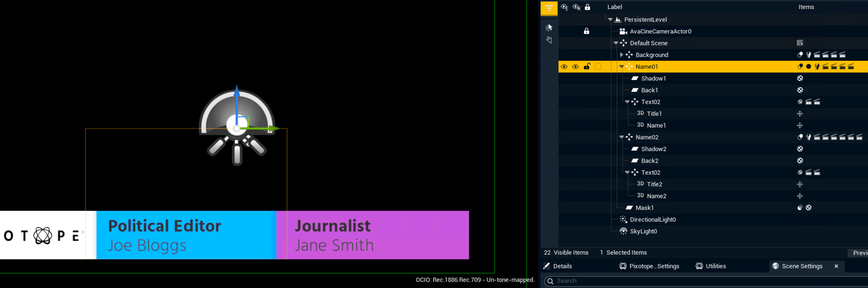Click the Label column header
The width and height of the screenshot is (868, 288).
[615, 7]
